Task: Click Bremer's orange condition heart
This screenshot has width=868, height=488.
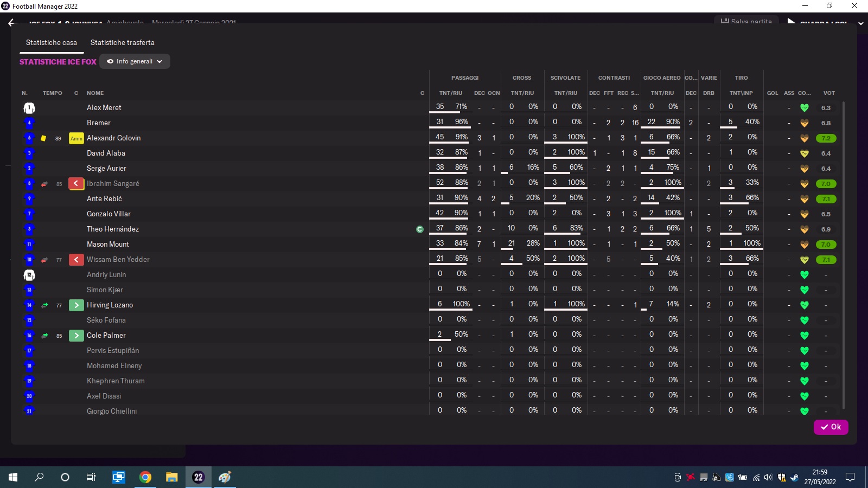Action: click(805, 123)
